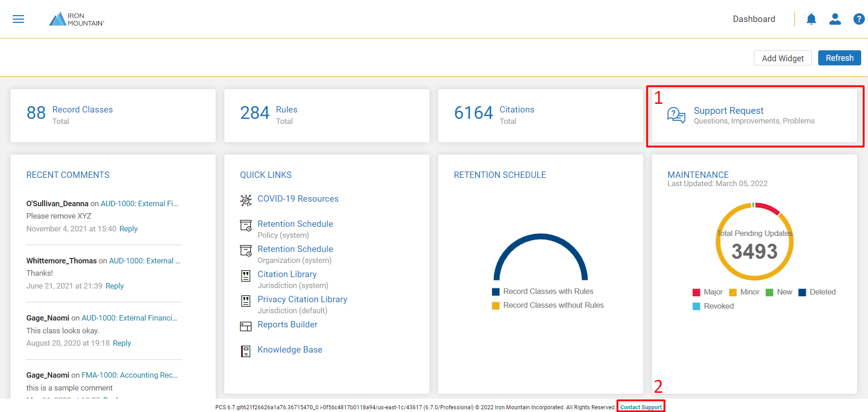
Task: Click the 'Please remove XYZ' comment text
Action: [x=59, y=216]
